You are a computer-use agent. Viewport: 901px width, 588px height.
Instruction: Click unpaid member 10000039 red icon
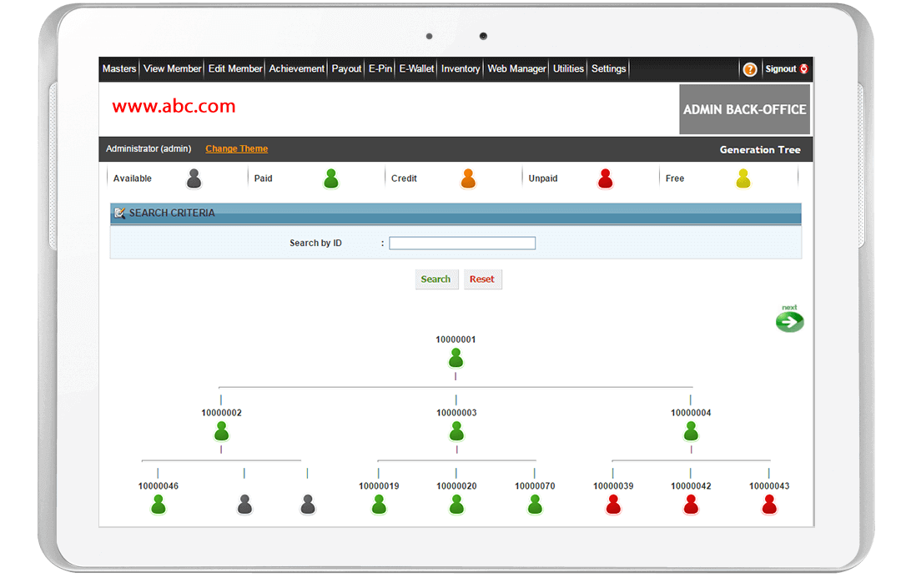pos(613,505)
